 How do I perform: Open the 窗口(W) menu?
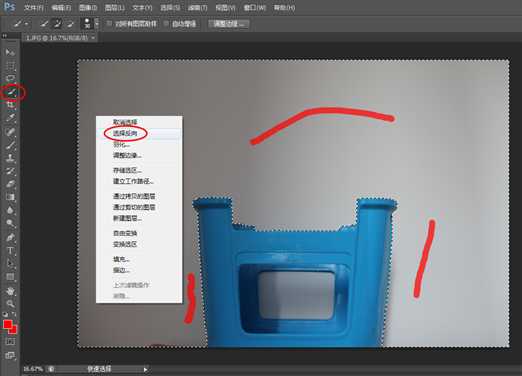255,7
